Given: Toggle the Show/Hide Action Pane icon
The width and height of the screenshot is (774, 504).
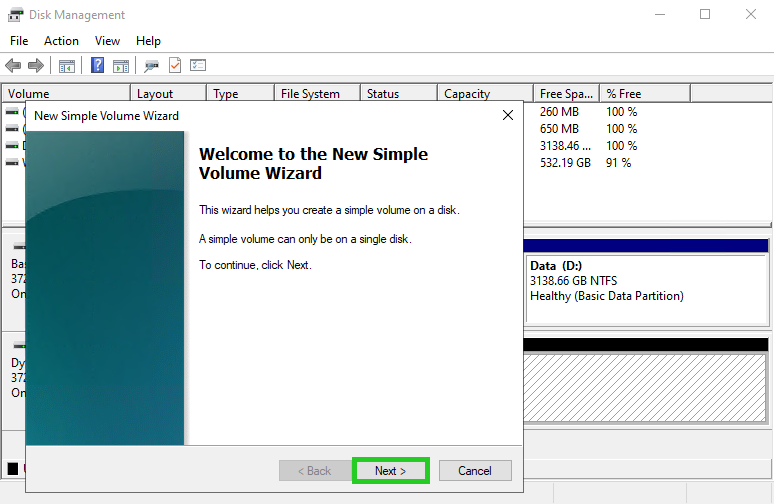Looking at the screenshot, I should pyautogui.click(x=121, y=65).
